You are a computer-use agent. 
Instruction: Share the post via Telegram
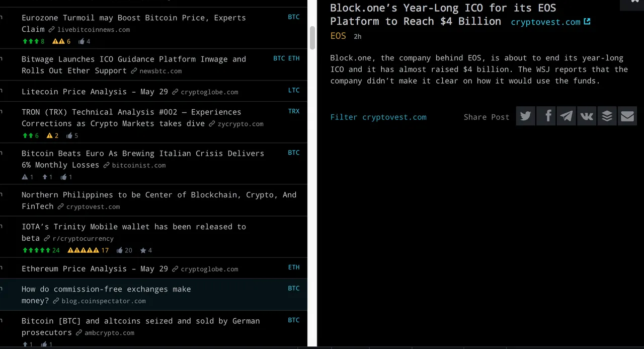(566, 116)
